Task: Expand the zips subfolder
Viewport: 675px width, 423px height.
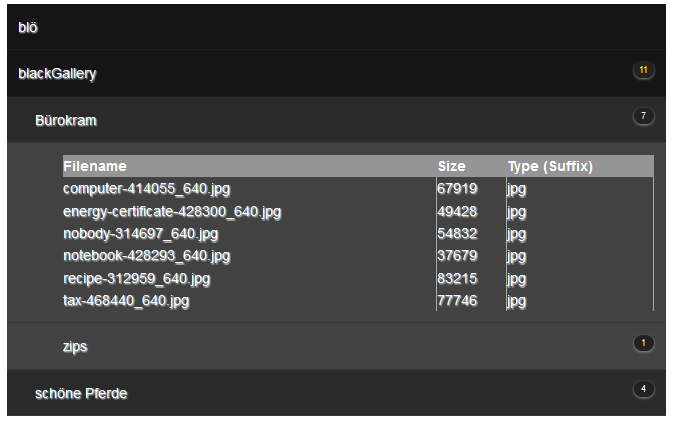Action: (75, 346)
